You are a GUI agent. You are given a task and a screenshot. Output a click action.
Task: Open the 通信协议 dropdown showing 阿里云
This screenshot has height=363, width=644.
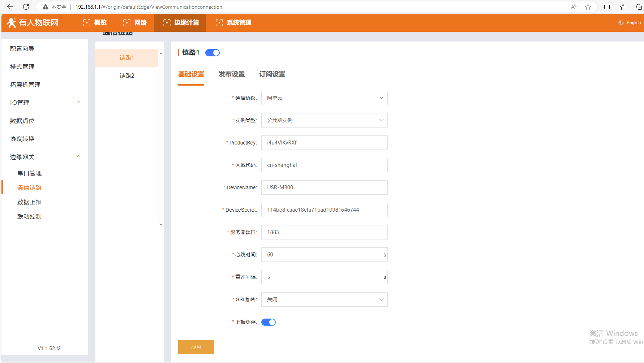324,98
